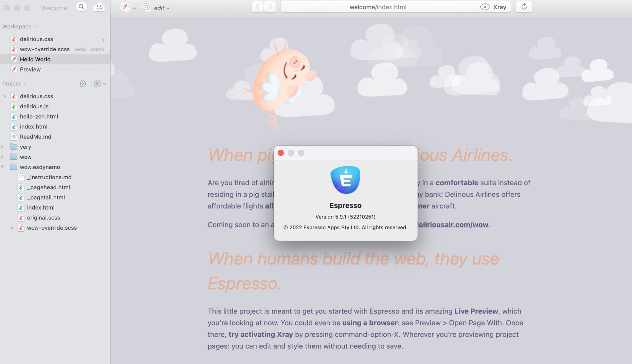Expand the very folder disclosure triangle

click(x=2, y=147)
